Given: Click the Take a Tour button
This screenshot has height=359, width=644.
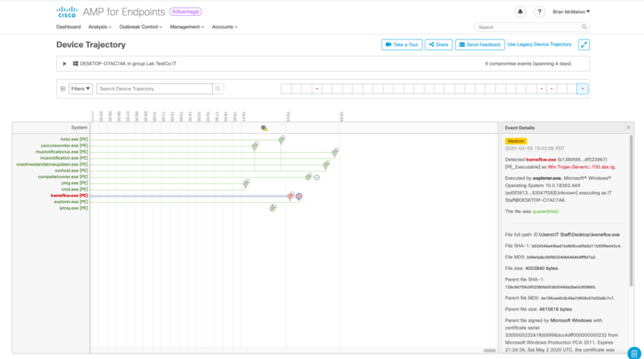Looking at the screenshot, I should coord(401,45).
